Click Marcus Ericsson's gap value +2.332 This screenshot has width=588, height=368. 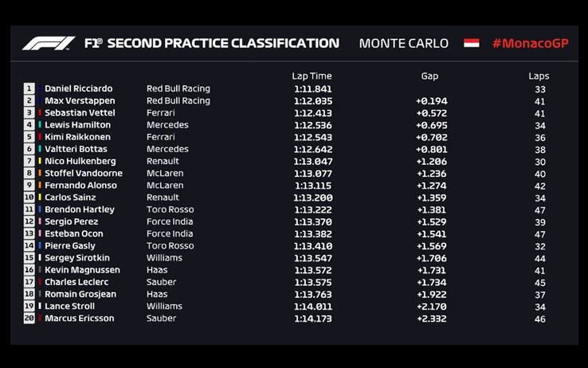[431, 319]
